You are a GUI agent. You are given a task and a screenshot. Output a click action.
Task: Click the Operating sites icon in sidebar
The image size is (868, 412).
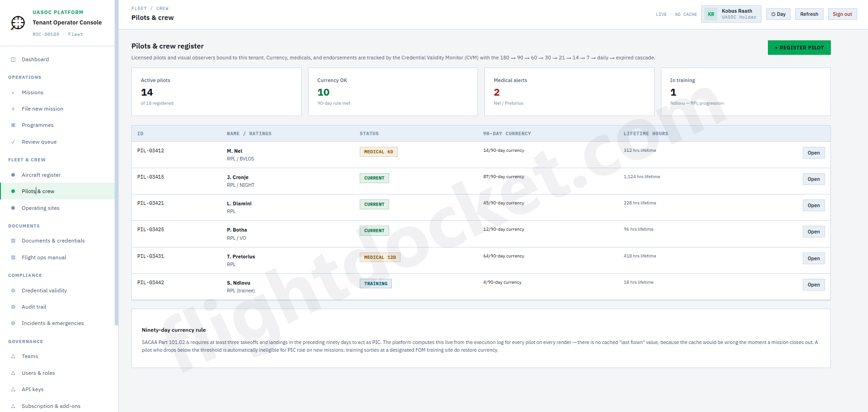[x=14, y=208]
